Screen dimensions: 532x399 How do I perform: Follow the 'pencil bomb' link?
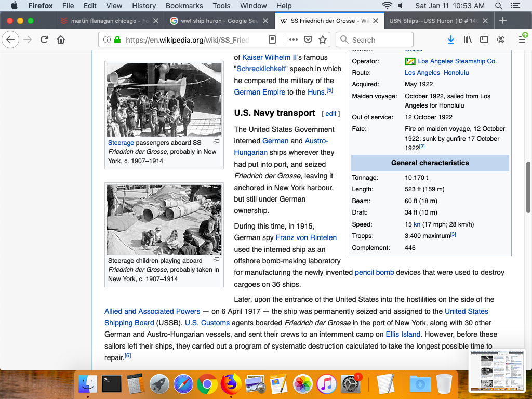374,272
